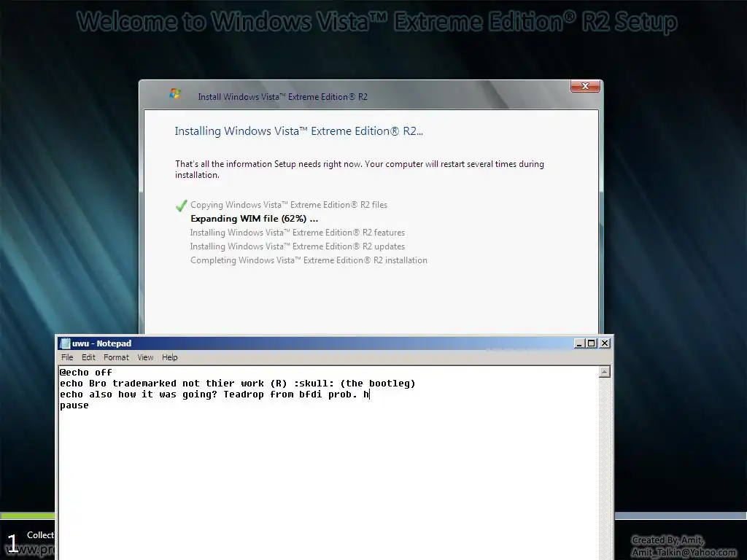
Task: Click 'Expanding WIM file (62%)' step
Action: [x=255, y=219]
